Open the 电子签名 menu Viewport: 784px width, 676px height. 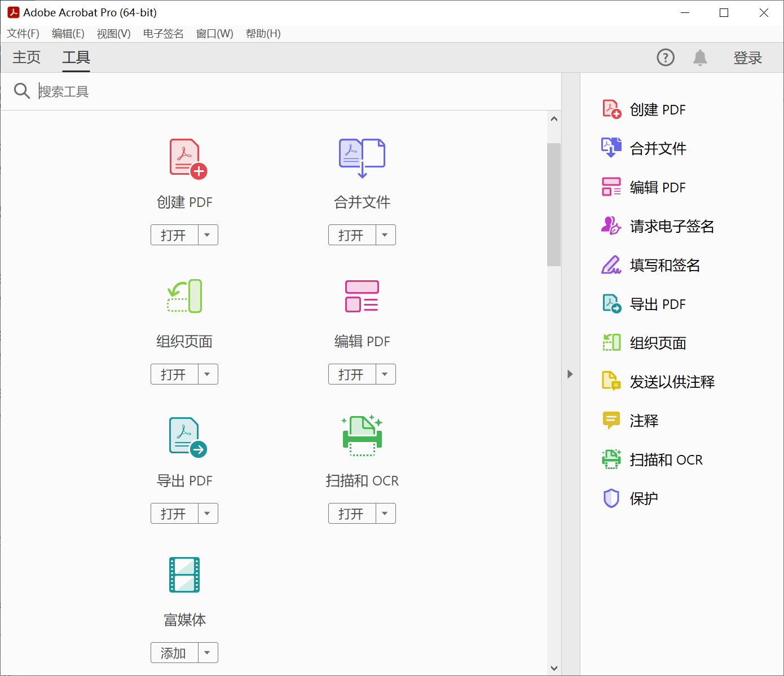click(164, 34)
